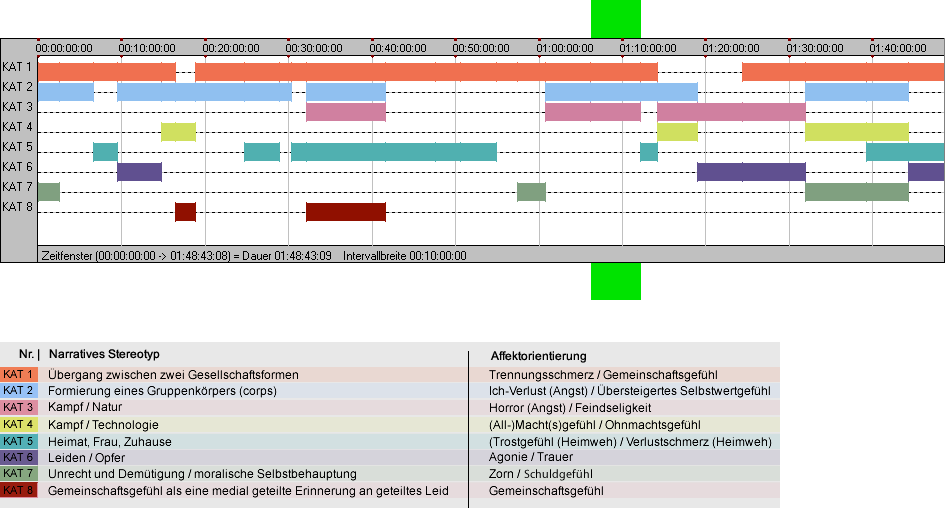Select the long dark red KAT 8 bar

346,212
